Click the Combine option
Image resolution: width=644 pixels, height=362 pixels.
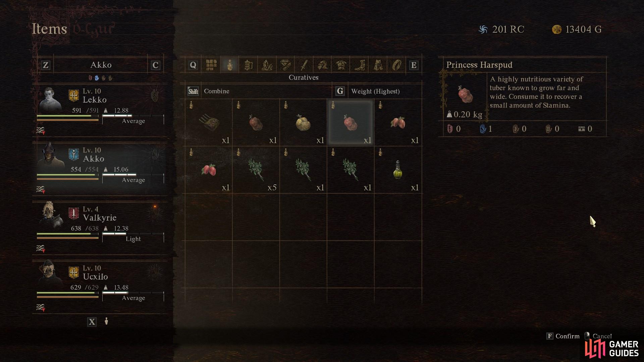(217, 91)
